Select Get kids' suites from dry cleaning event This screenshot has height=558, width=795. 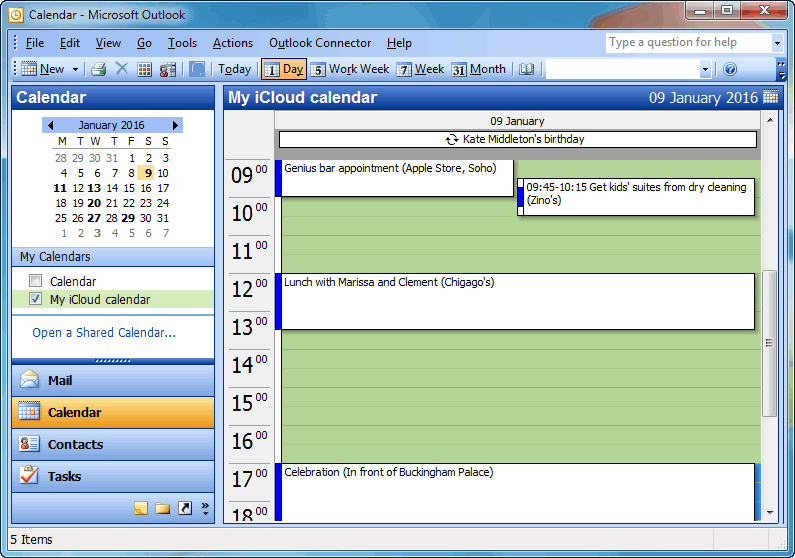click(636, 197)
